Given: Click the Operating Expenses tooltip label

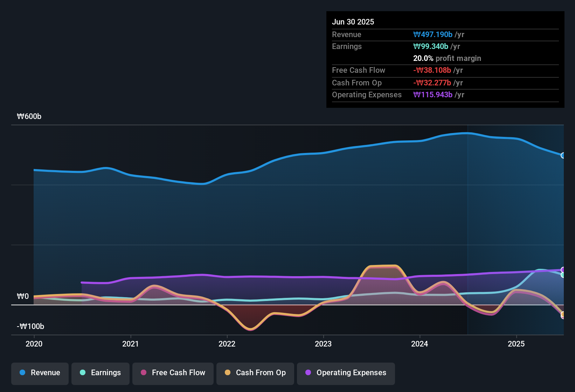Looking at the screenshot, I should pos(367,94).
